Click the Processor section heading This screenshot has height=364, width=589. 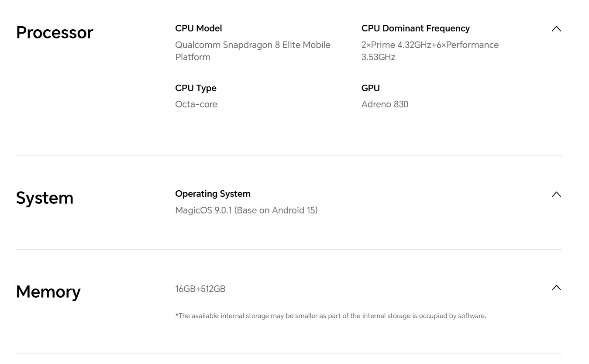coord(55,33)
